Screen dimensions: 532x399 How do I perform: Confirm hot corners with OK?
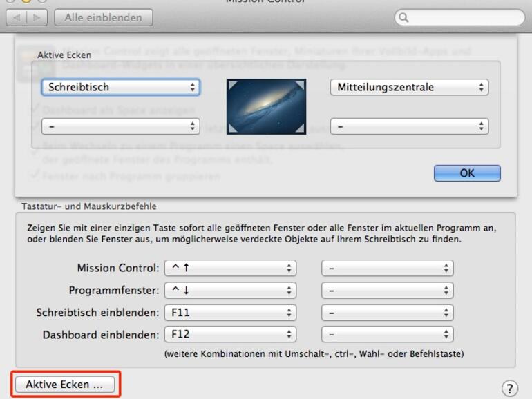point(467,173)
